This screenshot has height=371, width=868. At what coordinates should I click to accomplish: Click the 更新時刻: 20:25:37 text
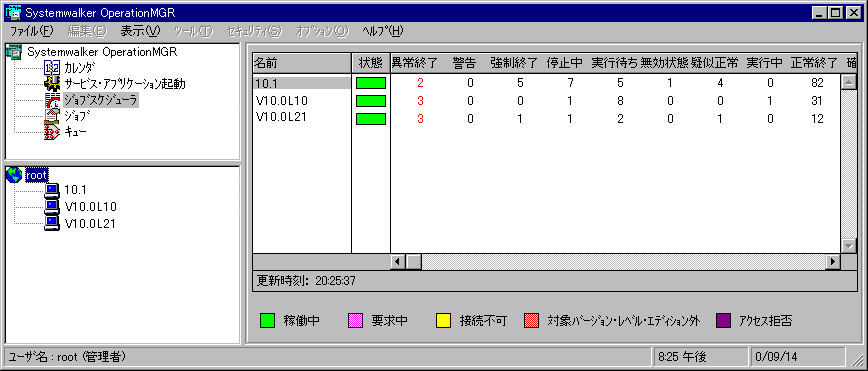tap(306, 281)
